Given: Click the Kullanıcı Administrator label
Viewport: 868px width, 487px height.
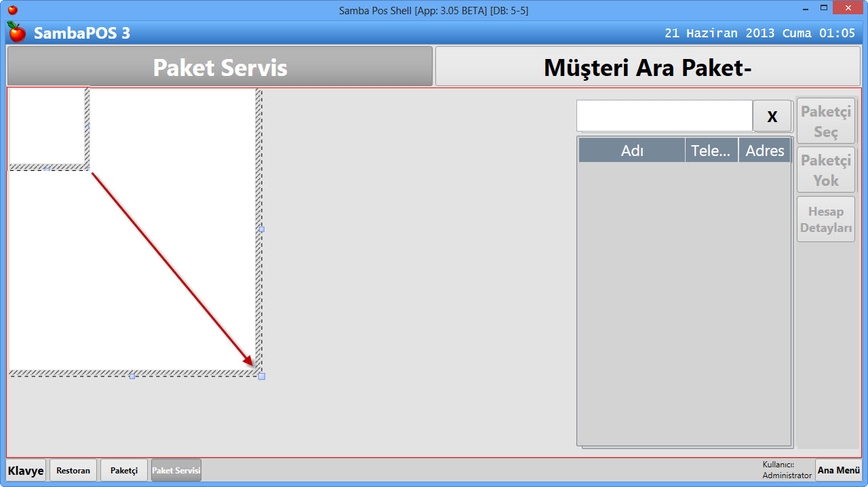Looking at the screenshot, I should pyautogui.click(x=787, y=469).
